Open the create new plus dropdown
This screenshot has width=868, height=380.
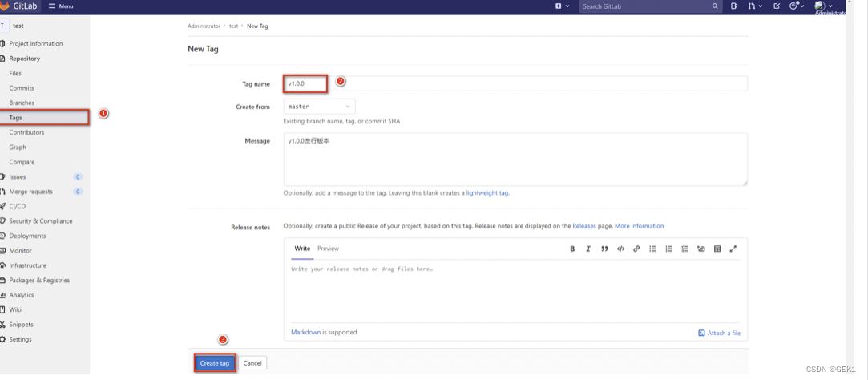pyautogui.click(x=562, y=6)
